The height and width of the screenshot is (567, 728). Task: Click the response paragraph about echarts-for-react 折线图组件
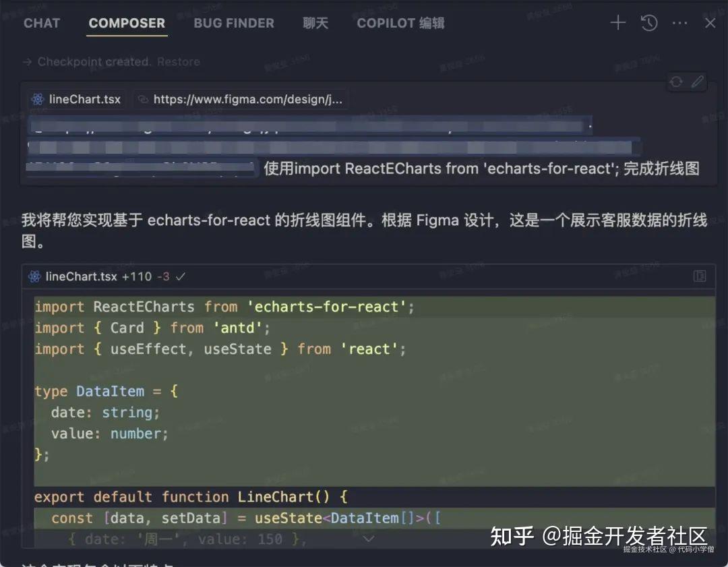pos(364,231)
